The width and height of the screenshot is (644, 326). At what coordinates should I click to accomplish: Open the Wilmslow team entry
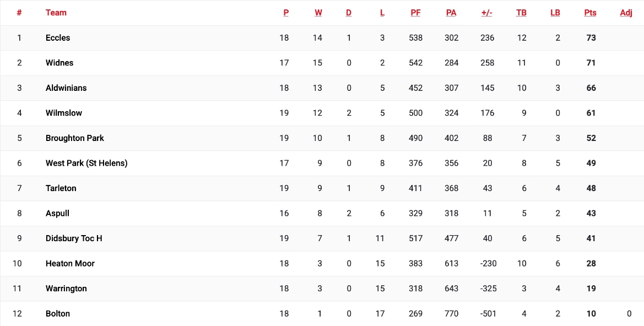coord(64,113)
